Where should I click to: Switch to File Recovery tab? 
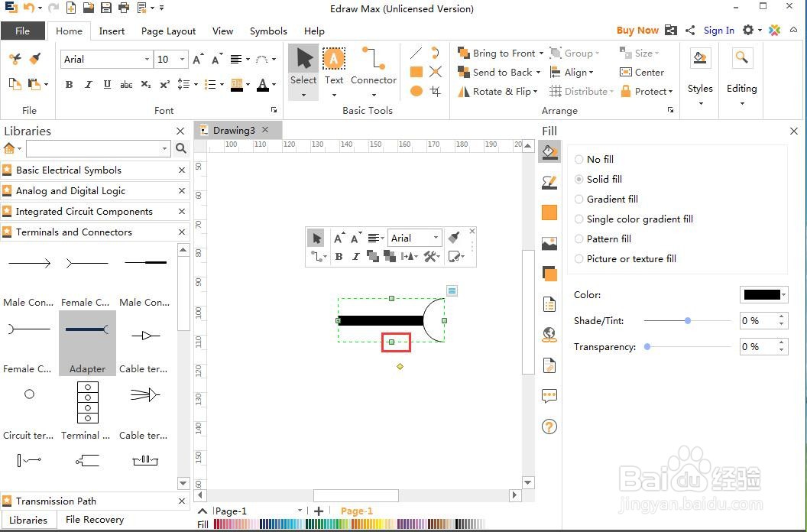coord(95,520)
